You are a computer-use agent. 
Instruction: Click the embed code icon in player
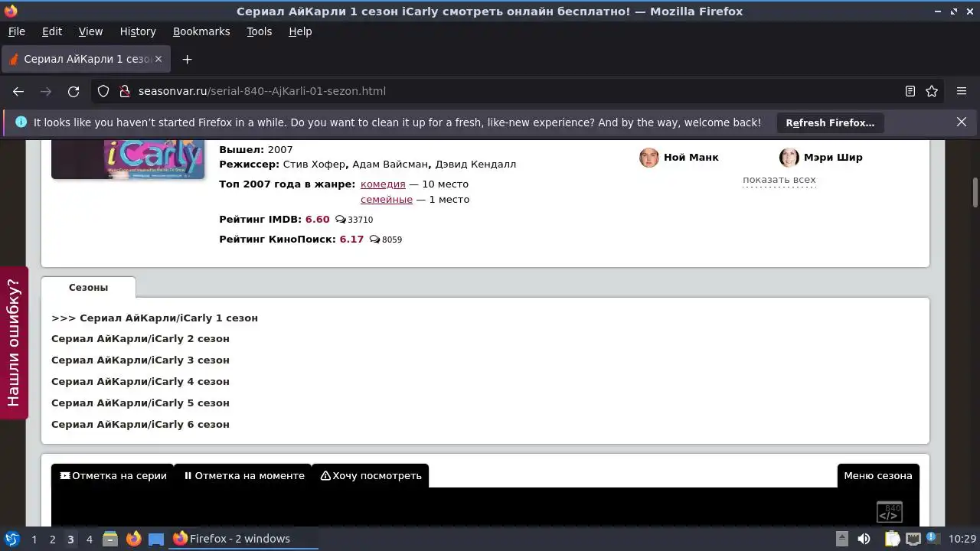889,511
